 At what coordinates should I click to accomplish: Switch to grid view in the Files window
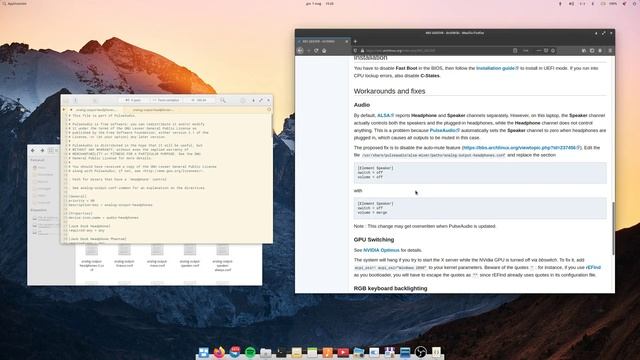coord(51,150)
